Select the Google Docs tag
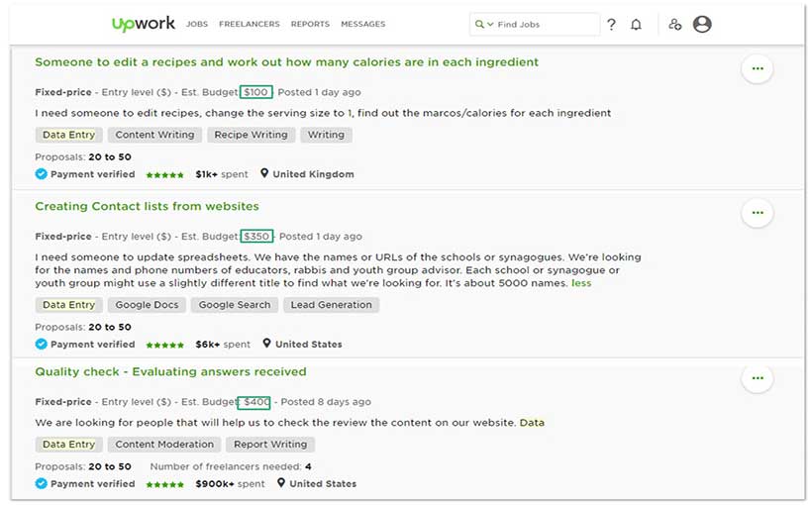 pos(148,305)
